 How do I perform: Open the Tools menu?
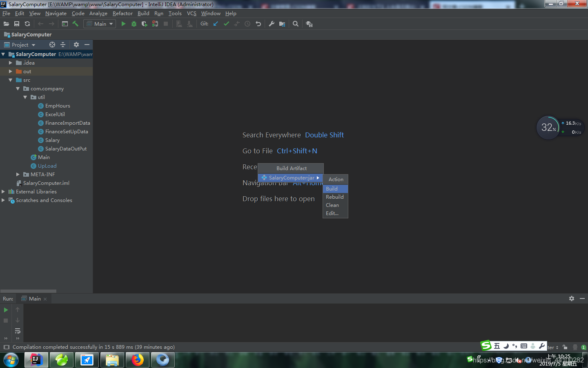(175, 13)
